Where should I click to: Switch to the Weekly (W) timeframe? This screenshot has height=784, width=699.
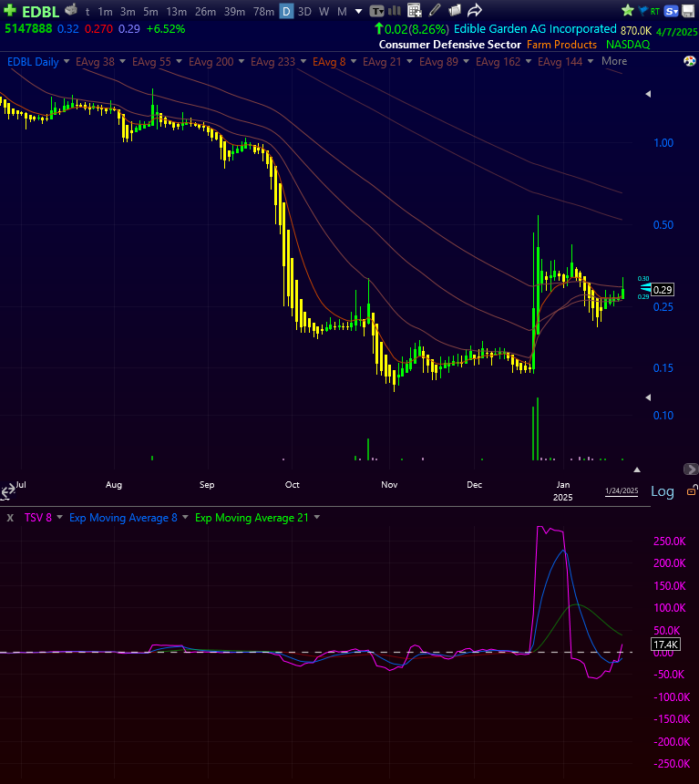coord(324,11)
